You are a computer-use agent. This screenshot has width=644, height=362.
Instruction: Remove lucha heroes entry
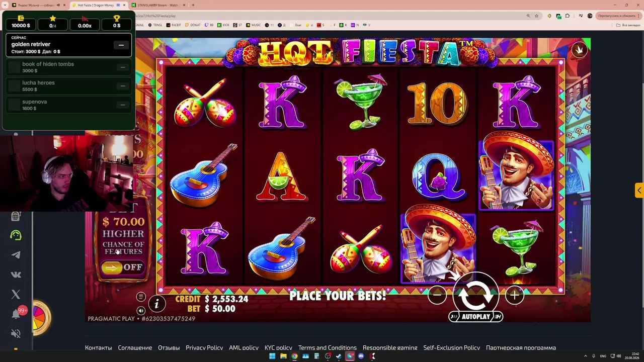point(122,86)
